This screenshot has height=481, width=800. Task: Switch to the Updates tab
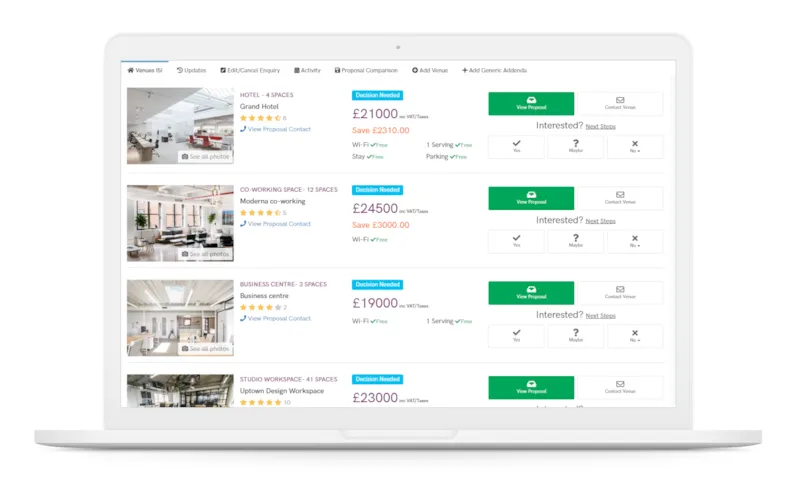click(191, 70)
